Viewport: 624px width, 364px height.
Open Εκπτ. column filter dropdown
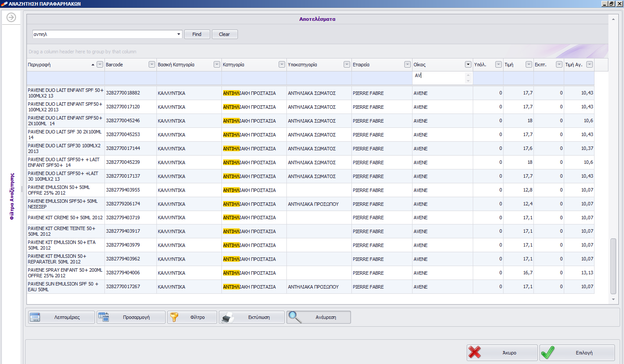[559, 65]
